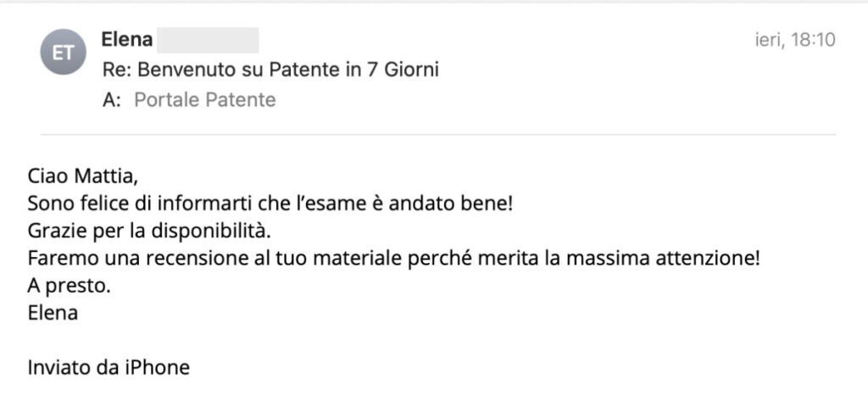Click the Elena signature in the message body
The width and height of the screenshot is (868, 396).
[x=53, y=313]
